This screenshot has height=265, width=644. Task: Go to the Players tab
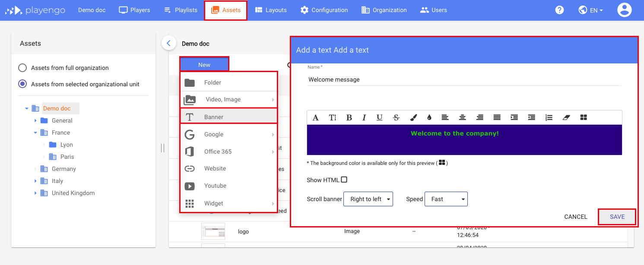[x=135, y=10]
